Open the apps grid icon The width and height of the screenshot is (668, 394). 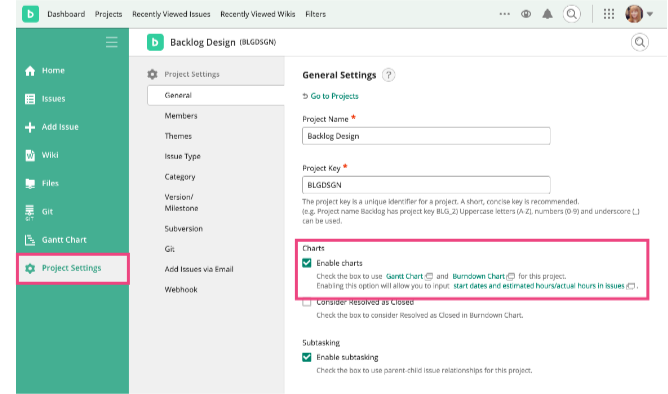609,14
